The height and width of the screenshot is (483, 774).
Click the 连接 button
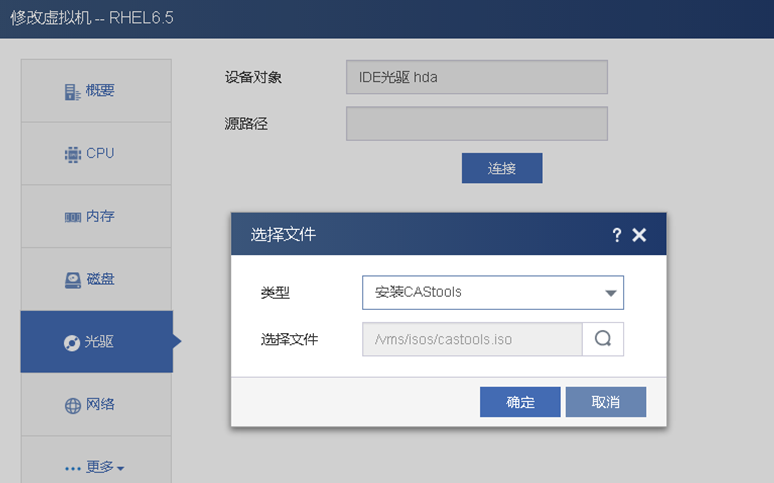tap(502, 168)
